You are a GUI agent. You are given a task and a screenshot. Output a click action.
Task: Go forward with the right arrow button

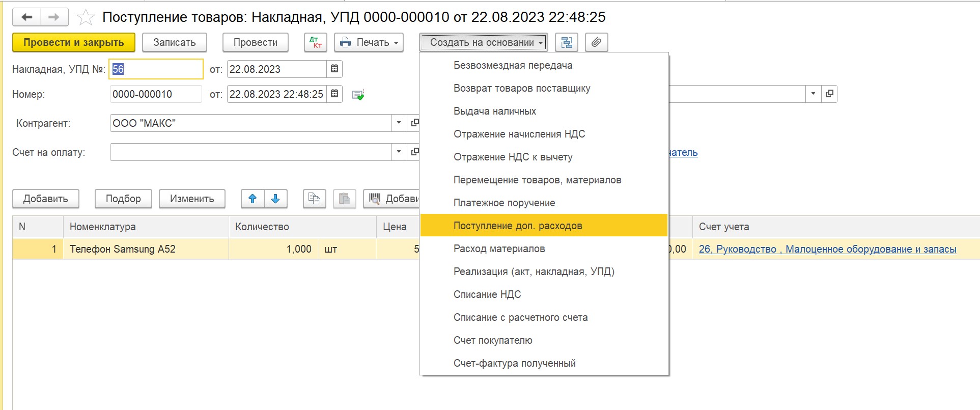coord(54,17)
